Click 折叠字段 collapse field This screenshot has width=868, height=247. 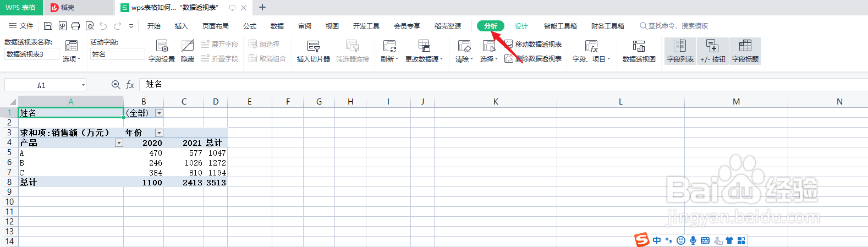(219, 58)
